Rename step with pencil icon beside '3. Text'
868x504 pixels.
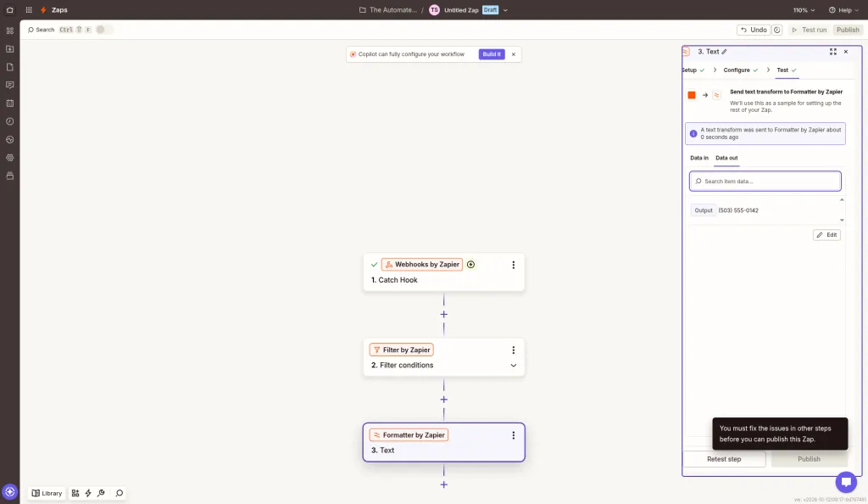(724, 52)
